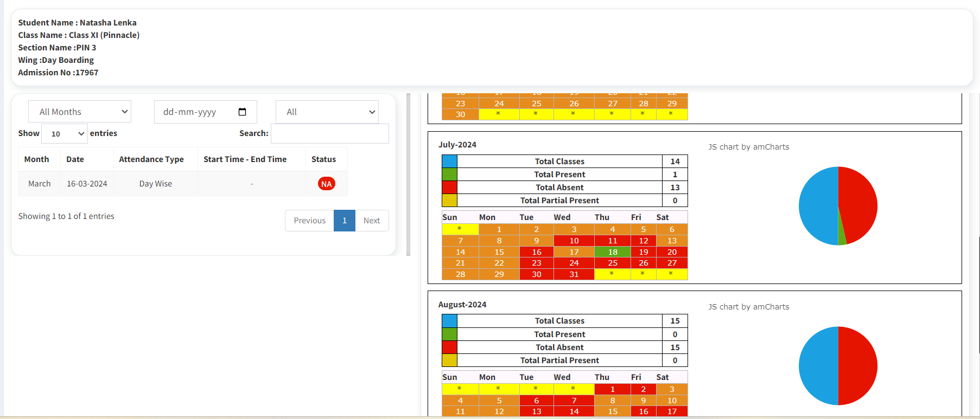This screenshot has width=980, height=419.
Task: Open the All status filter dropdown
Action: pos(327,112)
